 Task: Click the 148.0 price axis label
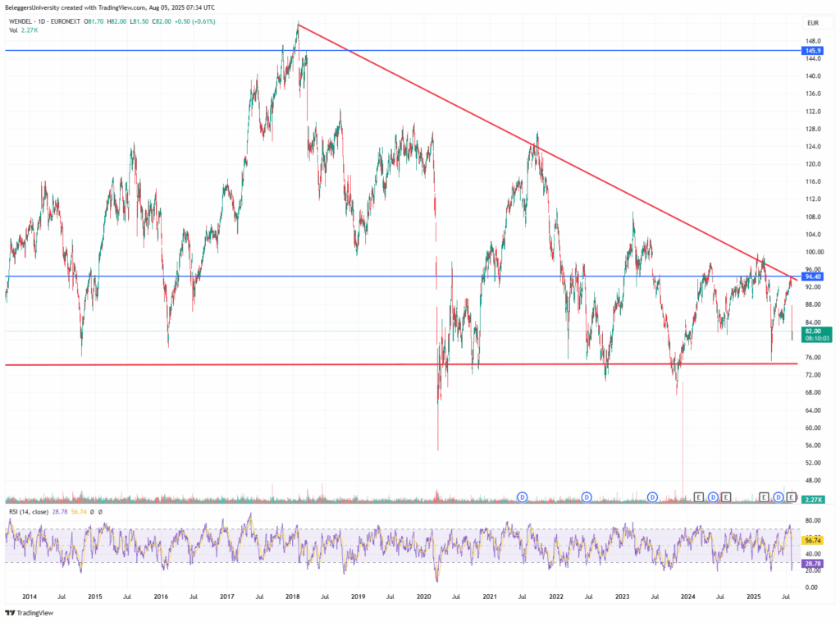tap(813, 41)
